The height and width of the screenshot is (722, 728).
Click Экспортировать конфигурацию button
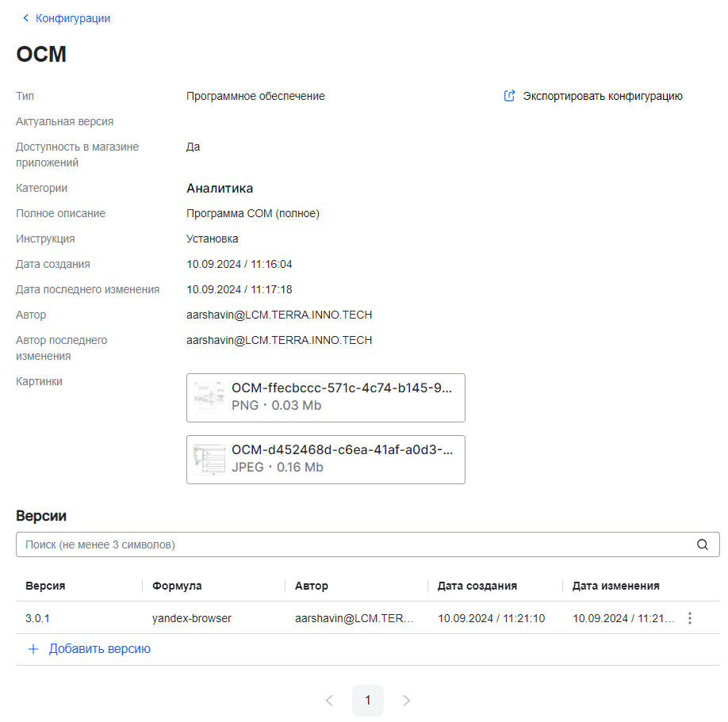point(602,96)
